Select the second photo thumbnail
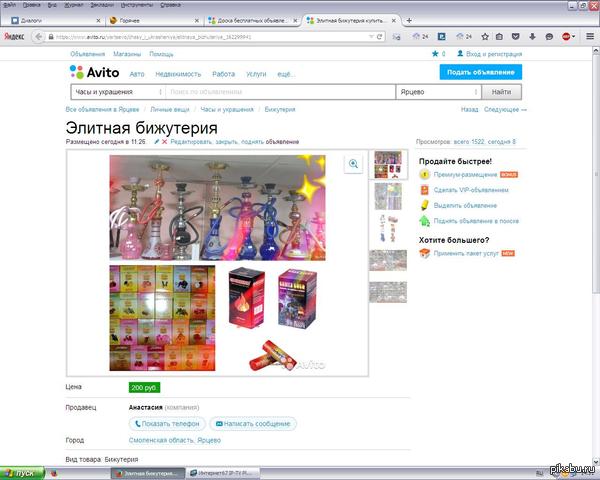The height and width of the screenshot is (480, 600). 388,196
